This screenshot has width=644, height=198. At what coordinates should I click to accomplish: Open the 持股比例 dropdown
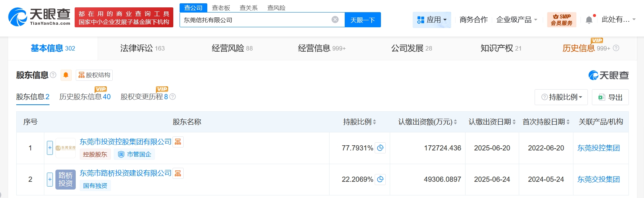(x=561, y=97)
